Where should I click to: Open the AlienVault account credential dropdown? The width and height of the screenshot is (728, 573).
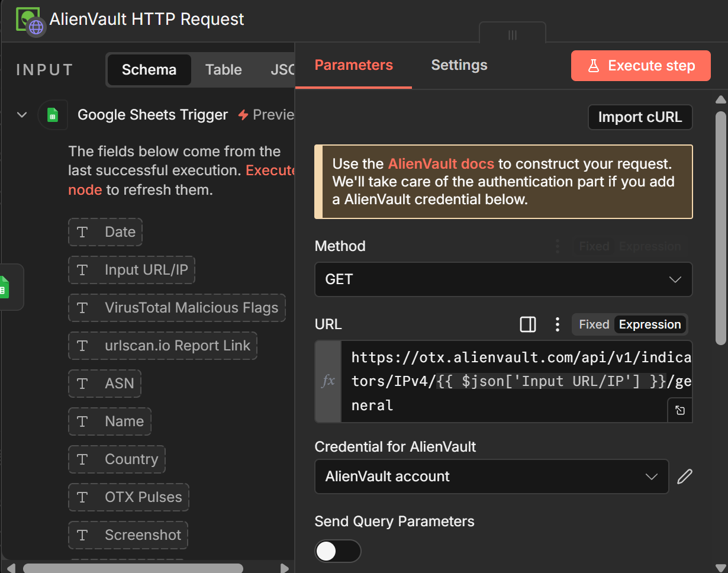coord(492,477)
